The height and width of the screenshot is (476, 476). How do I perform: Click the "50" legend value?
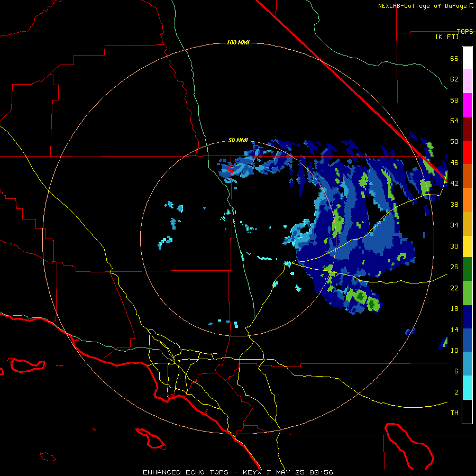[454, 142]
